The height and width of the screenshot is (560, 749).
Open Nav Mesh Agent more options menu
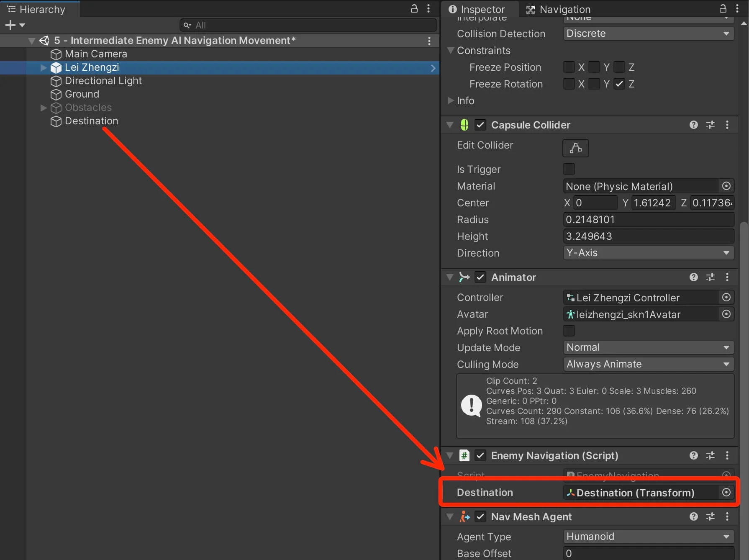727,516
